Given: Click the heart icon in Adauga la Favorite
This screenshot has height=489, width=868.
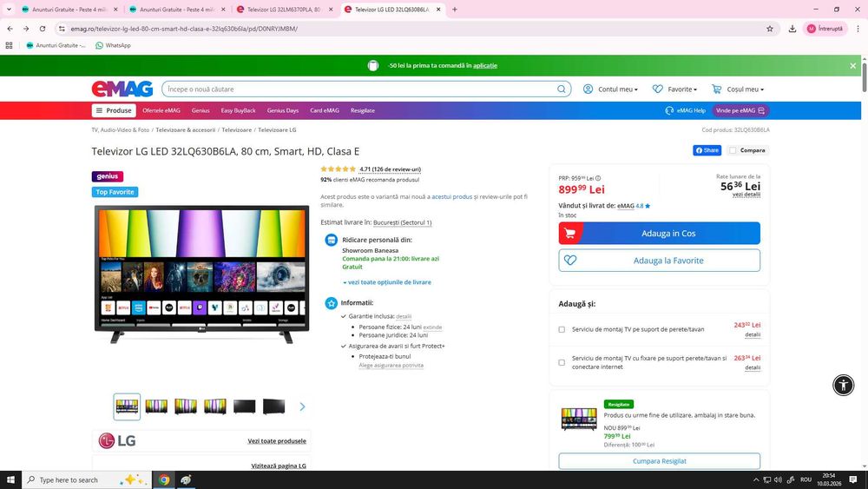Looking at the screenshot, I should coord(570,261).
